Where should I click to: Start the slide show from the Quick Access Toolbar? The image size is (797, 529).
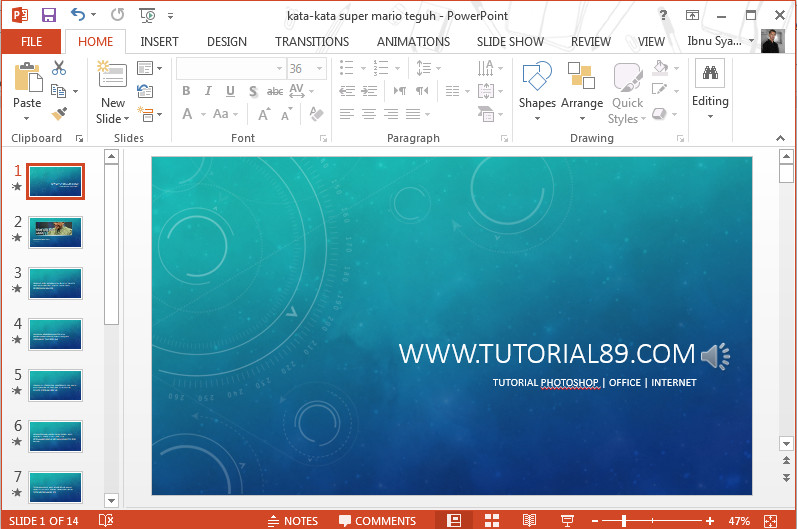coord(147,15)
